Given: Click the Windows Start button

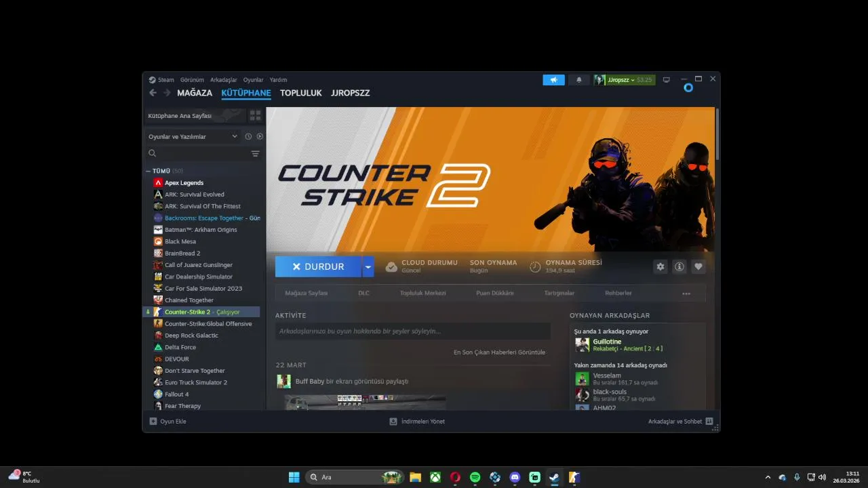Looking at the screenshot, I should point(294,477).
